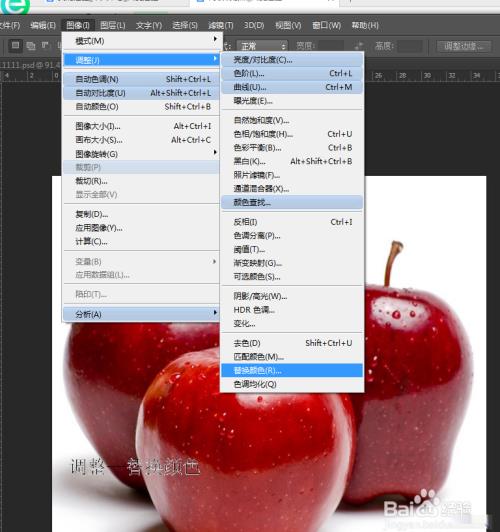
Task: Open HDR 色调... adjustment
Action: [x=292, y=310]
